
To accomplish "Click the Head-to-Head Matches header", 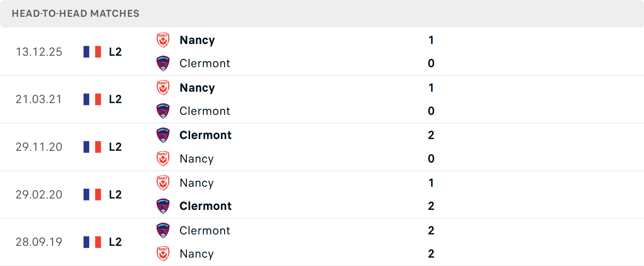I will tap(75, 13).
